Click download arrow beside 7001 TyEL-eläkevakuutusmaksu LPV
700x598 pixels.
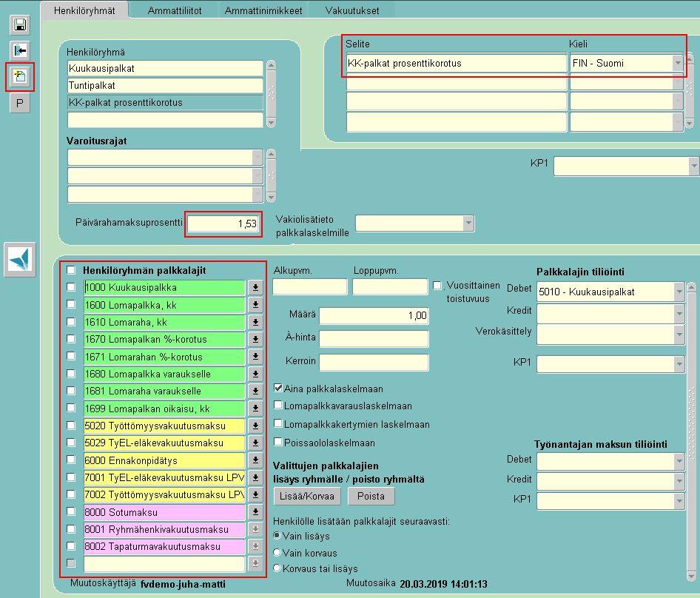click(255, 477)
